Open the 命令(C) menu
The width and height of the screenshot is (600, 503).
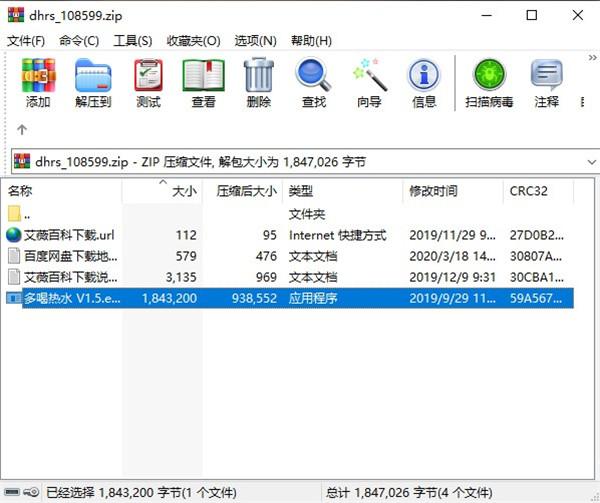79,41
